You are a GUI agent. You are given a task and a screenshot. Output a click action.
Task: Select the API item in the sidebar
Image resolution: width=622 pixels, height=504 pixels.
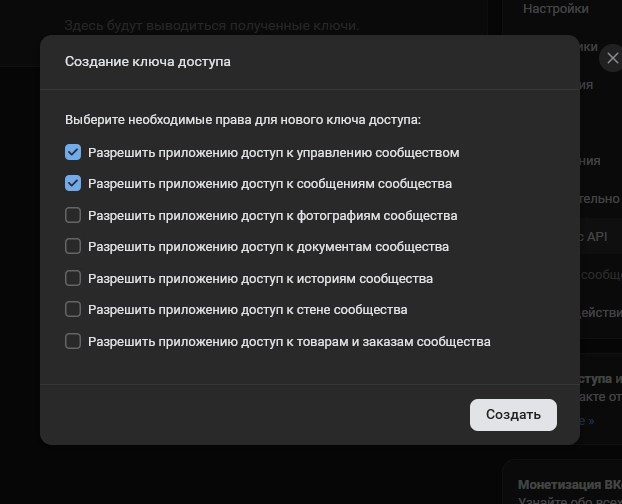[595, 237]
